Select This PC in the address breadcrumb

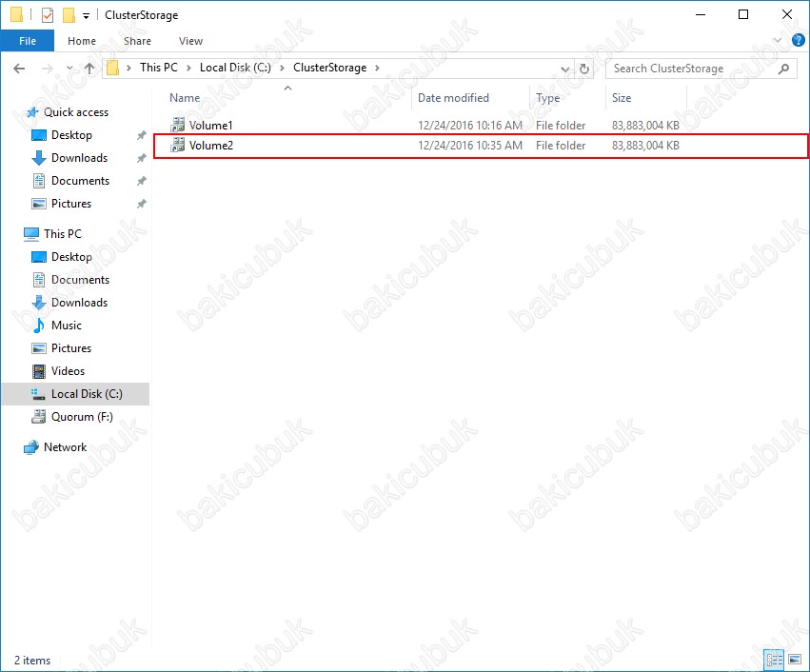(x=159, y=68)
